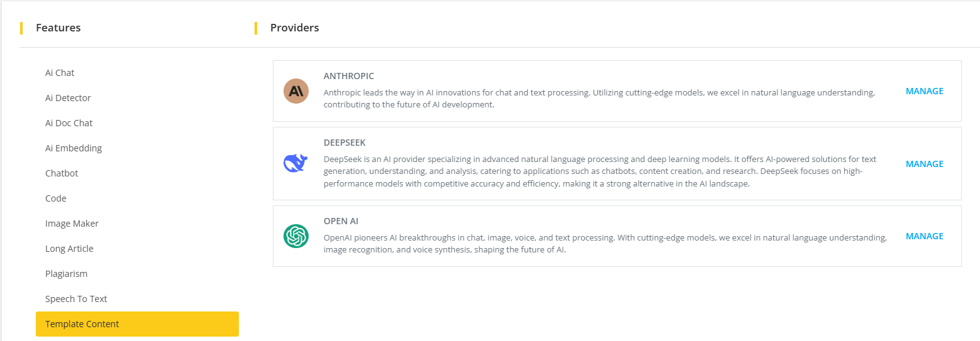The height and width of the screenshot is (341, 980).
Task: Open the Plagiarism feature
Action: (x=66, y=274)
